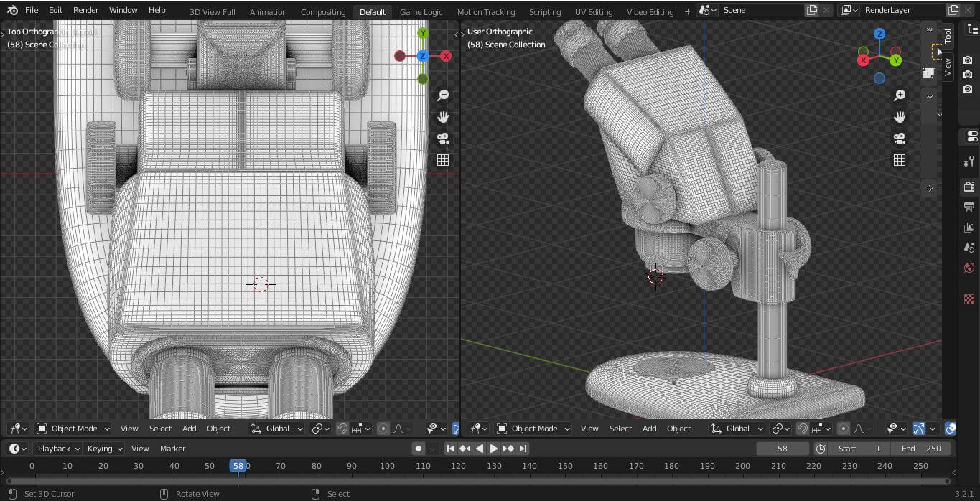This screenshot has height=501, width=980.
Task: Expand the Global transform orientation dropdown on right
Action: coord(738,429)
